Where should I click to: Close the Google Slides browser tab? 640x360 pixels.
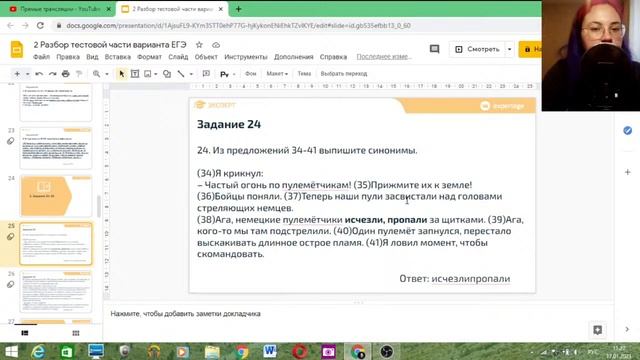[221, 9]
